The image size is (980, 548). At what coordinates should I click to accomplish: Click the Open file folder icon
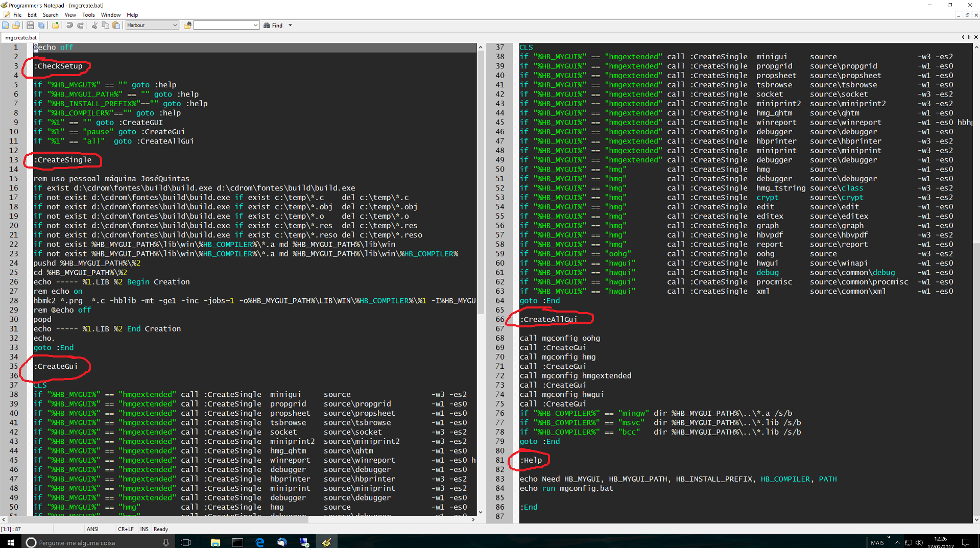point(16,25)
